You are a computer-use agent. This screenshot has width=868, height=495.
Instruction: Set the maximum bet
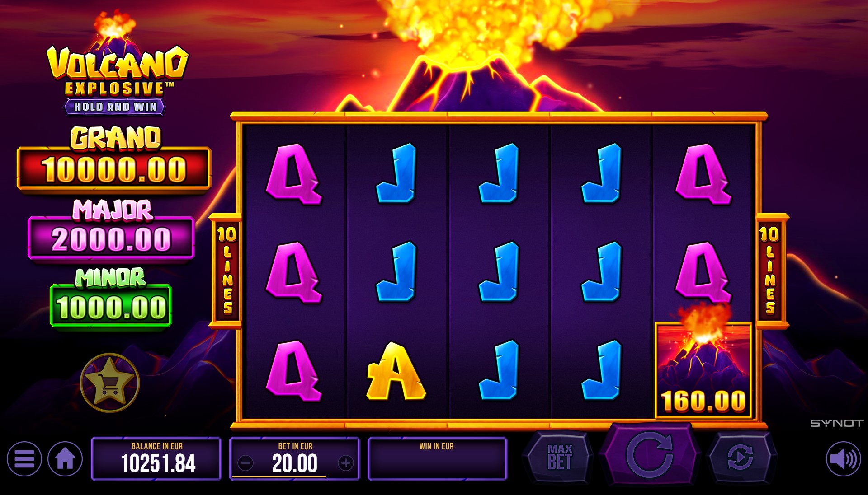pos(560,457)
